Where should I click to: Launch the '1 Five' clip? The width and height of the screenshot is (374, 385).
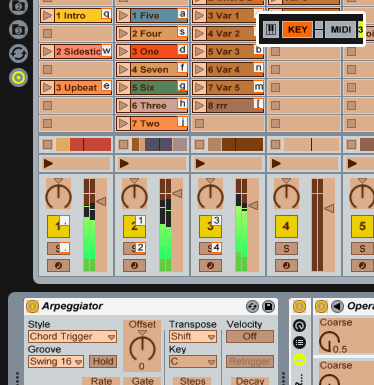click(x=124, y=15)
